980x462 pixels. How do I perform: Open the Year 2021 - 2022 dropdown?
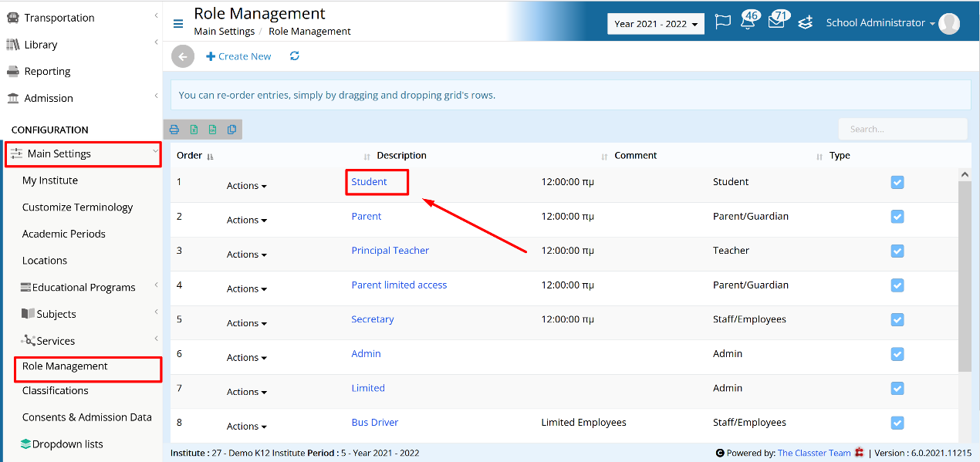656,24
